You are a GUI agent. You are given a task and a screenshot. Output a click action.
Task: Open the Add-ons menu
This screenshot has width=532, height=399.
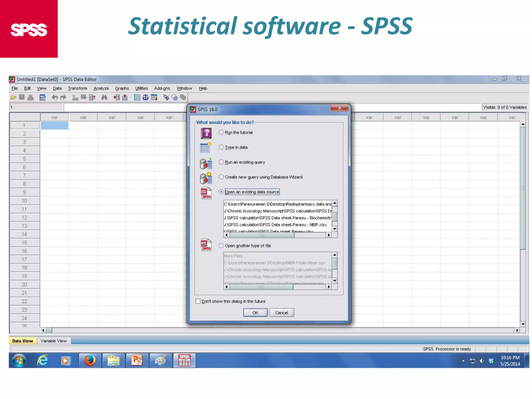162,88
